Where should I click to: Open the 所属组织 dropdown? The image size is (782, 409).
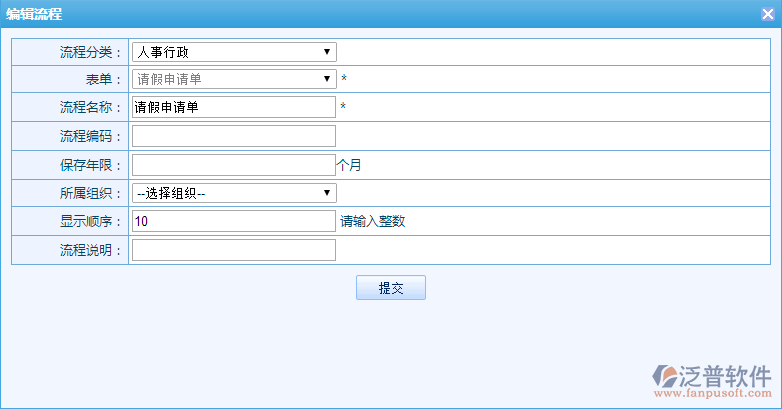[234, 193]
